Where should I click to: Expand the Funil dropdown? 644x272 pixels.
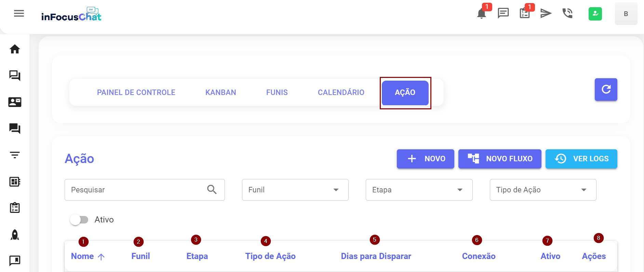coord(295,190)
